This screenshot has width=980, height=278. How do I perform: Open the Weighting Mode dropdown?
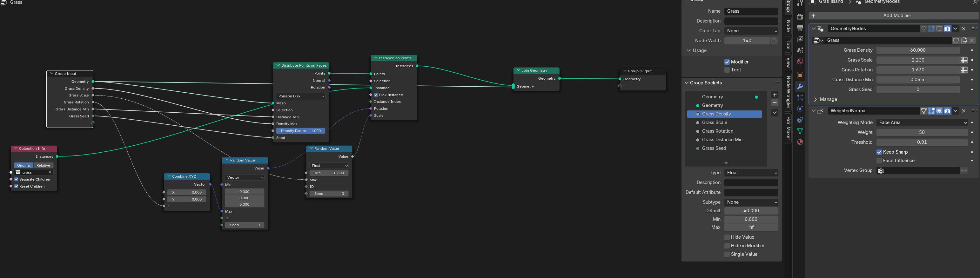coord(922,122)
